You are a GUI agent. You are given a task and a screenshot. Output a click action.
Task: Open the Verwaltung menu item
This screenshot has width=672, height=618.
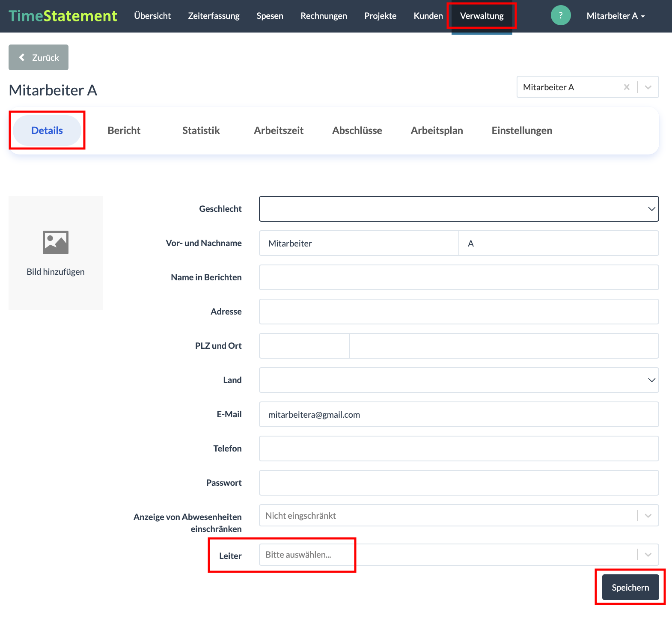click(x=482, y=16)
